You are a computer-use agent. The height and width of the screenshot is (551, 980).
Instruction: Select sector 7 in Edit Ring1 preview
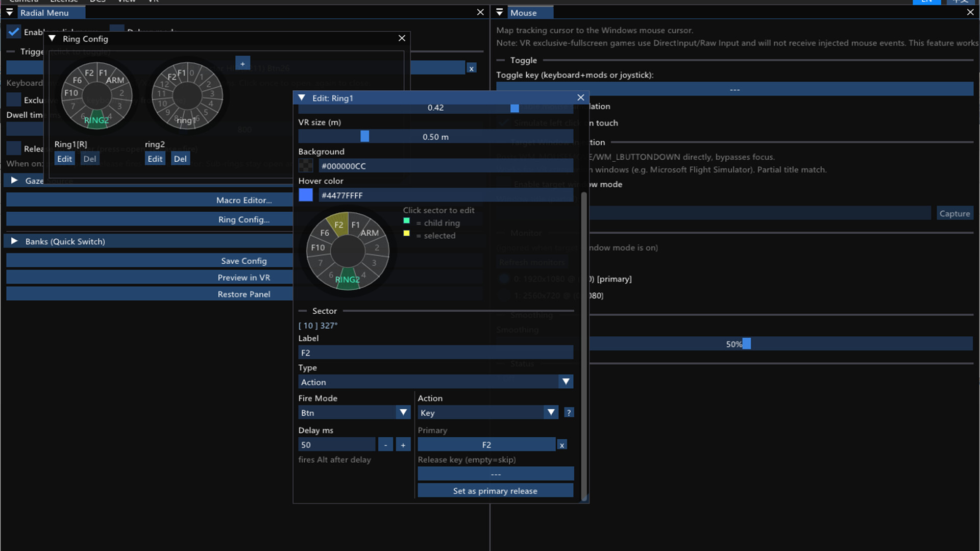click(x=321, y=263)
